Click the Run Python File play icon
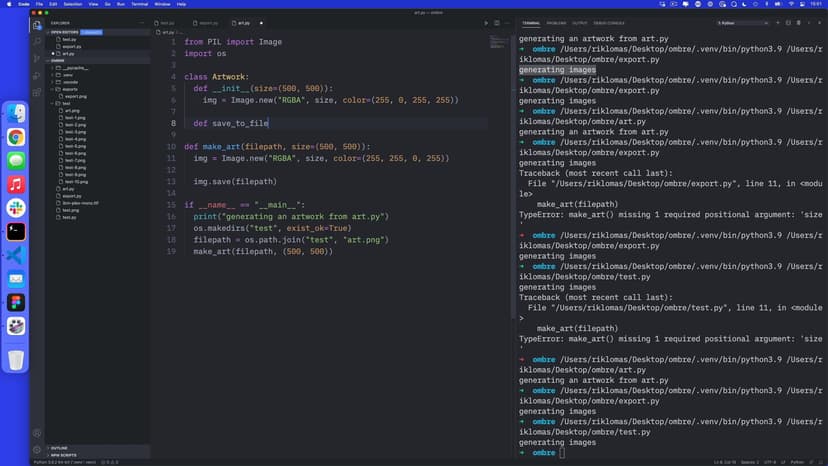The image size is (828, 466). [486, 22]
